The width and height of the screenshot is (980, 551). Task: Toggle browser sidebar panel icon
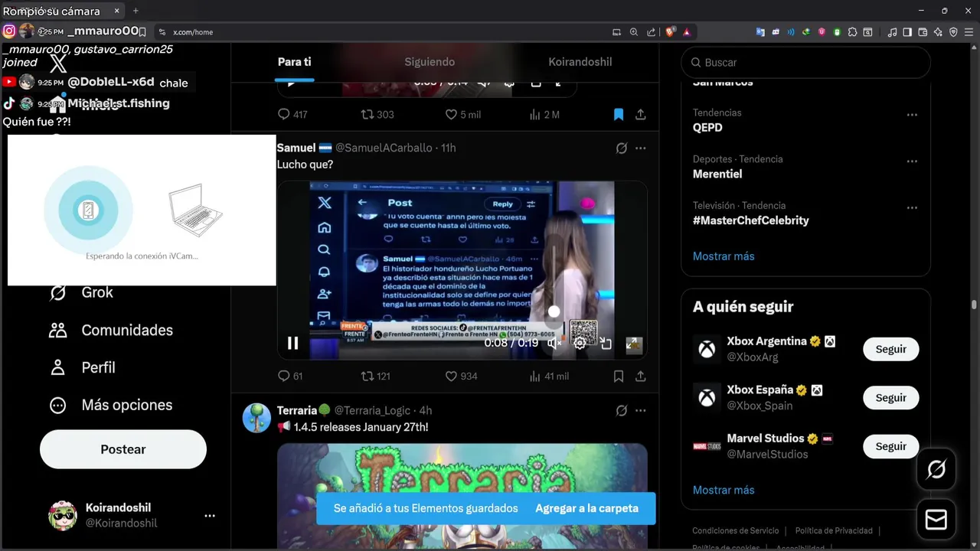[x=907, y=32]
